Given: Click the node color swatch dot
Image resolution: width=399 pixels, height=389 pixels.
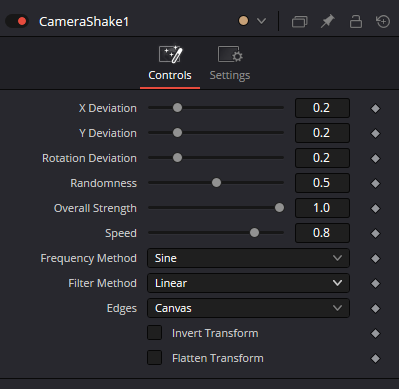Looking at the screenshot, I should [243, 21].
